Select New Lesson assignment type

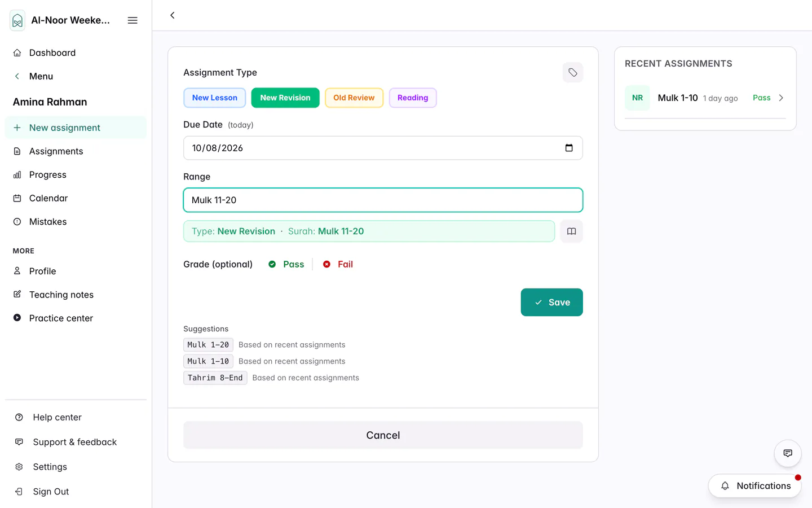coord(215,98)
